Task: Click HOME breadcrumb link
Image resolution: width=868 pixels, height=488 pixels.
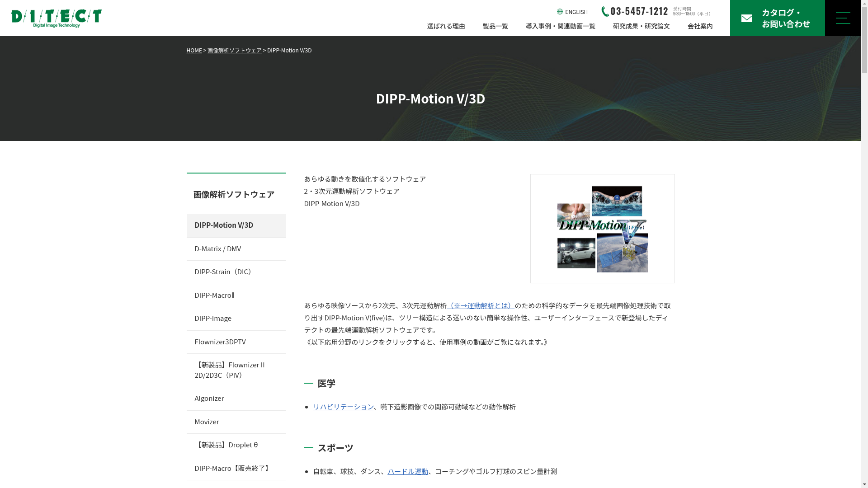Action: point(194,51)
